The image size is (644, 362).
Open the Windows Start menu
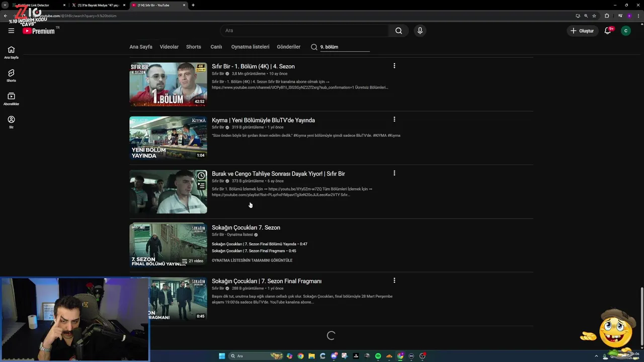coord(222,356)
